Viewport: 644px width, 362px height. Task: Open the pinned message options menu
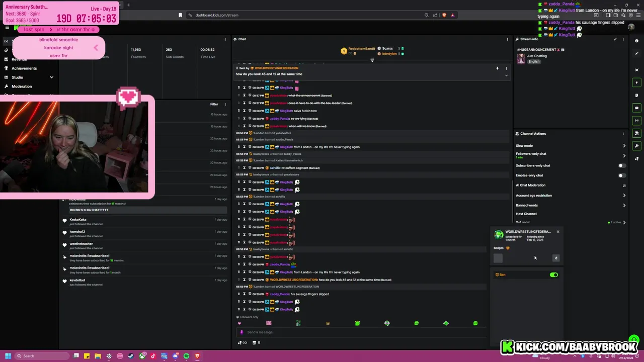(x=506, y=68)
